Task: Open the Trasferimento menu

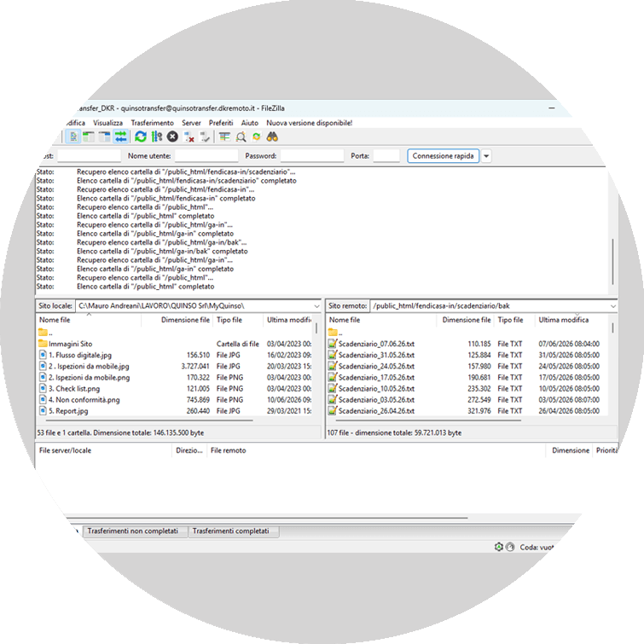Action: (152, 123)
